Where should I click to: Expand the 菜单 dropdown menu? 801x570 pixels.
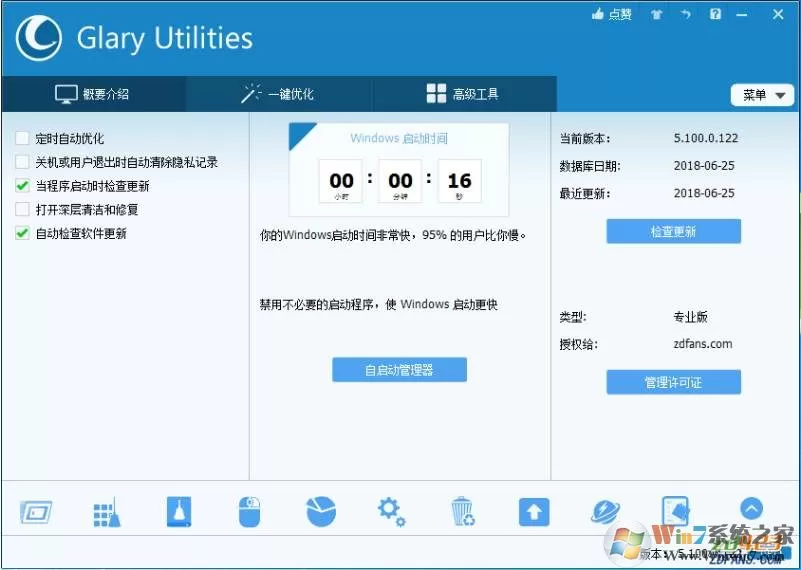click(x=763, y=95)
